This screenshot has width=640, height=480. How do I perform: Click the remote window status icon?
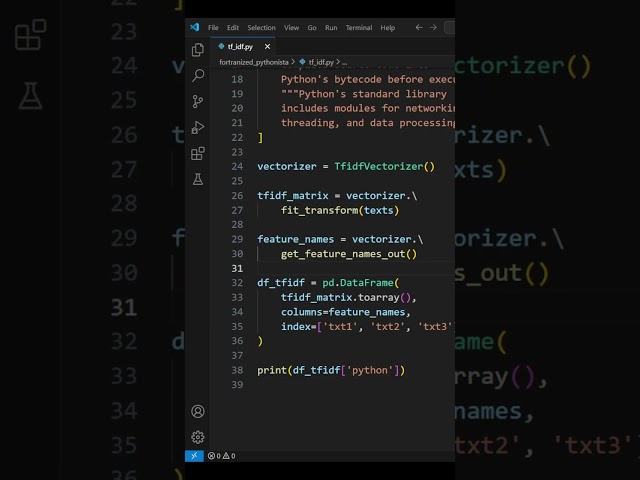coord(194,456)
